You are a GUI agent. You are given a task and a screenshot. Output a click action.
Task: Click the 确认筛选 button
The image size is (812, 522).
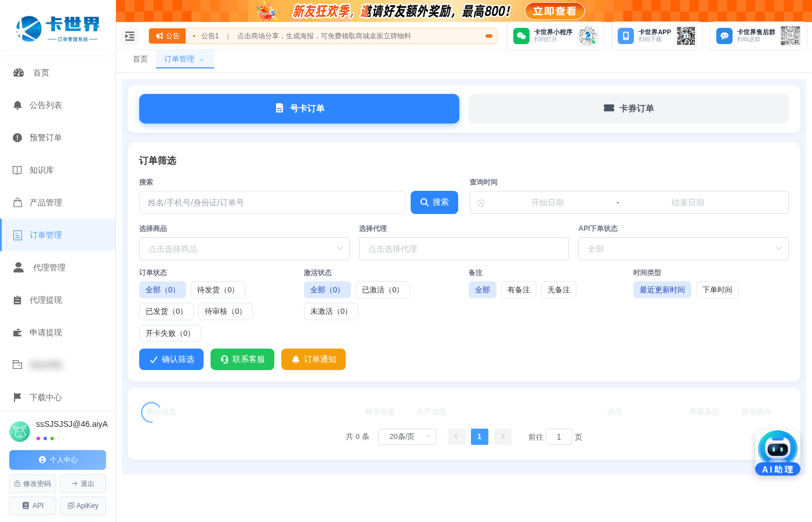pos(171,359)
